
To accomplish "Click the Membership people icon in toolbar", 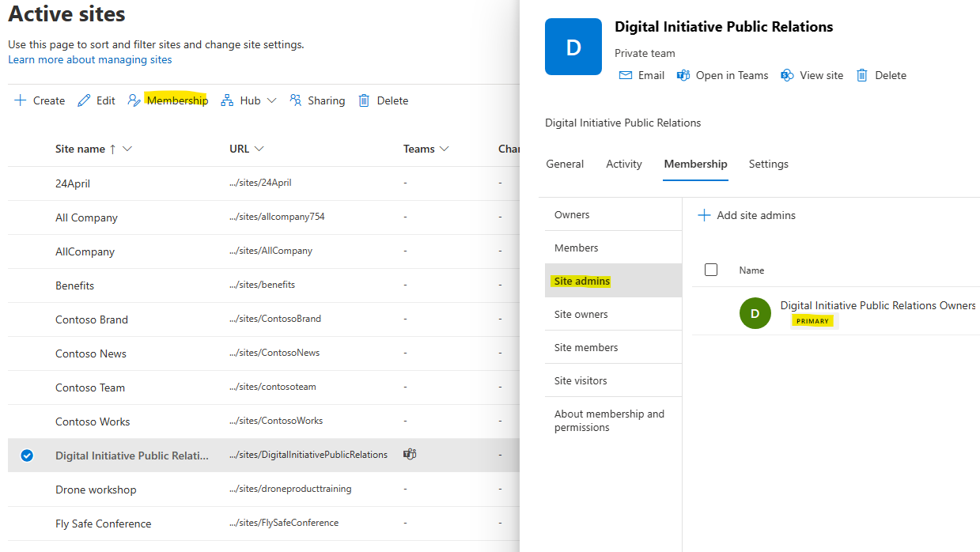I will 134,100.
